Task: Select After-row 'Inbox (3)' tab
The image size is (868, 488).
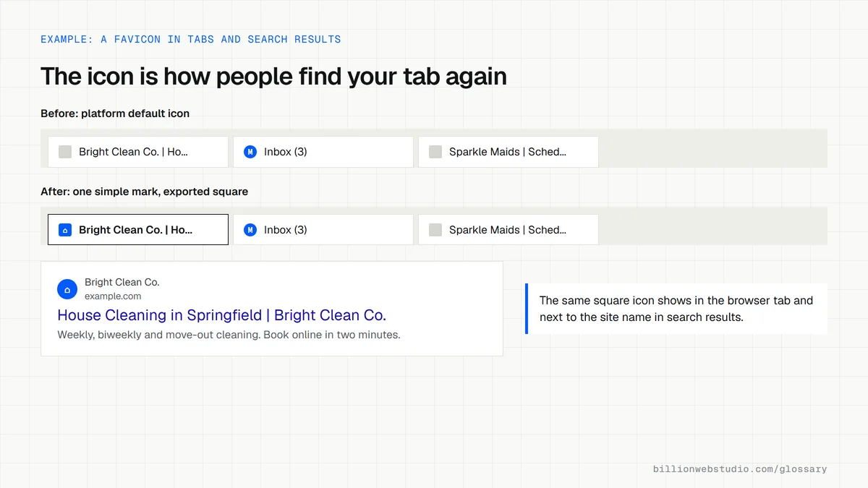Action: [x=323, y=230]
